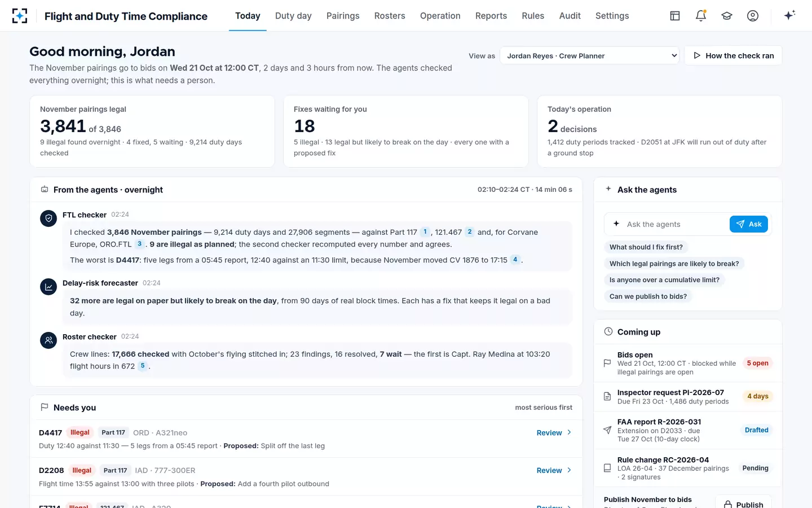Expand D2208 review chevron
This screenshot has height=508, width=812.
tap(569, 470)
